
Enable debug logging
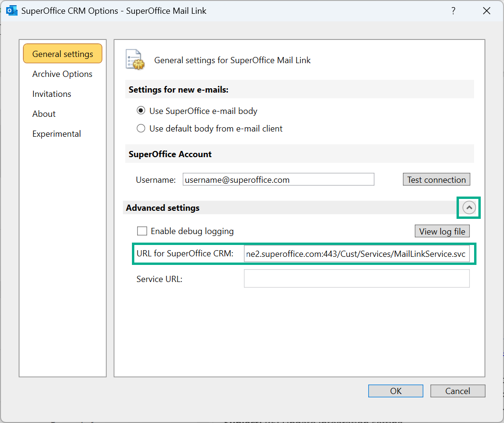[142, 231]
